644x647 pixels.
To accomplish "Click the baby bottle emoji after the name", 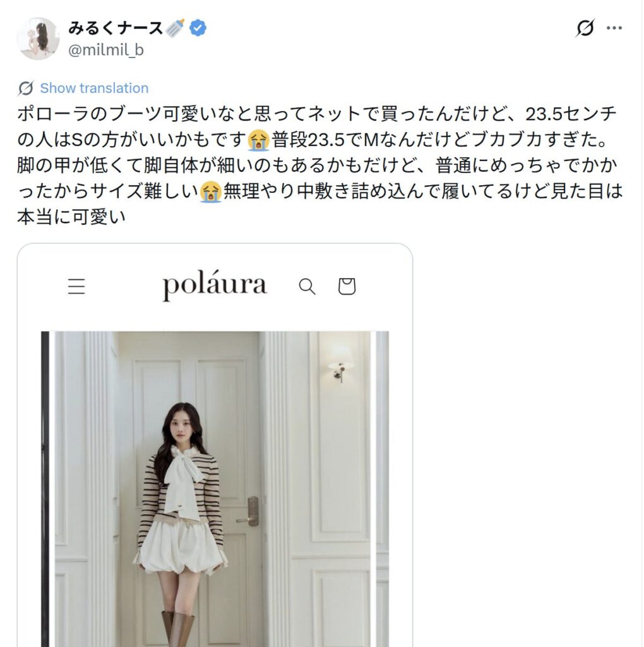I will (x=176, y=28).
